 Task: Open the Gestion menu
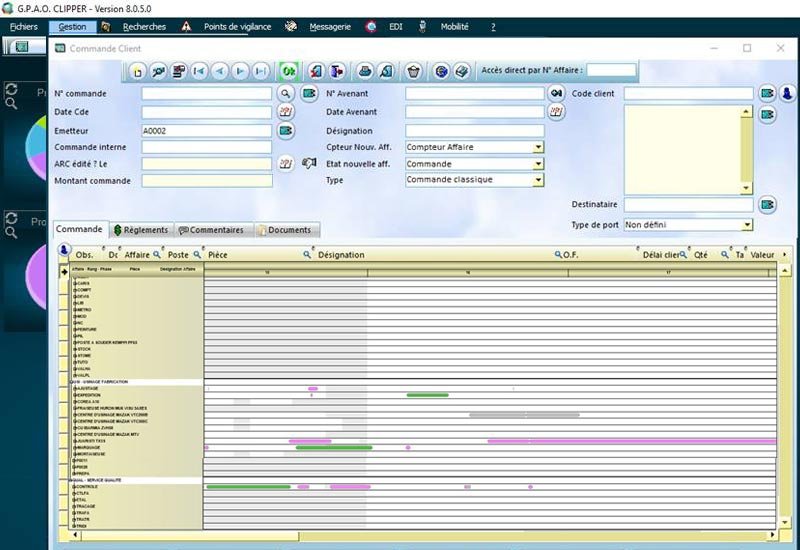click(x=72, y=27)
